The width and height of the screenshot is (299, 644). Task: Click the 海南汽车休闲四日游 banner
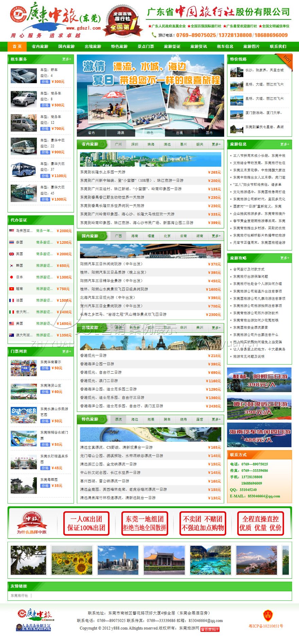pyautogui.click(x=259, y=435)
